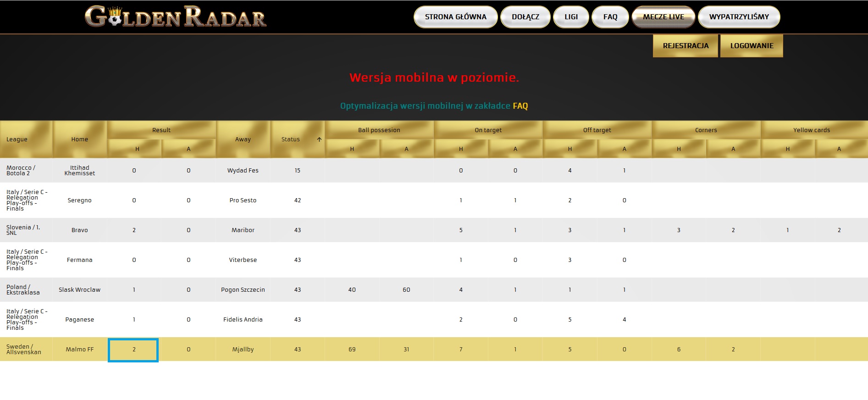Select the MECZE LIVE tab
The width and height of the screenshot is (868, 400).
pos(663,17)
